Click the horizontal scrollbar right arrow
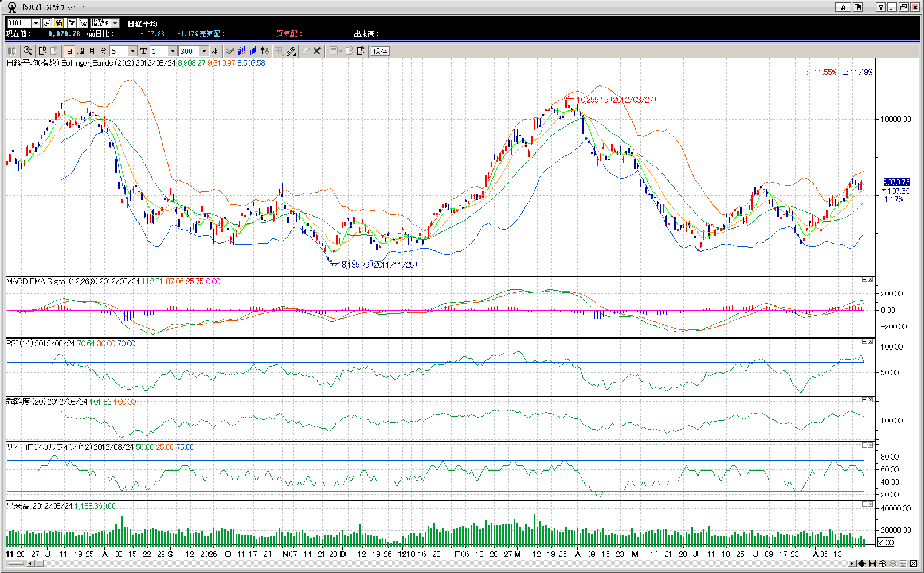The image size is (924, 573). coord(852,564)
